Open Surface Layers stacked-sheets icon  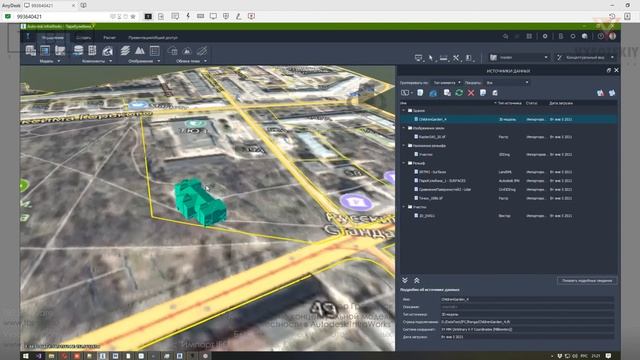(x=125, y=51)
